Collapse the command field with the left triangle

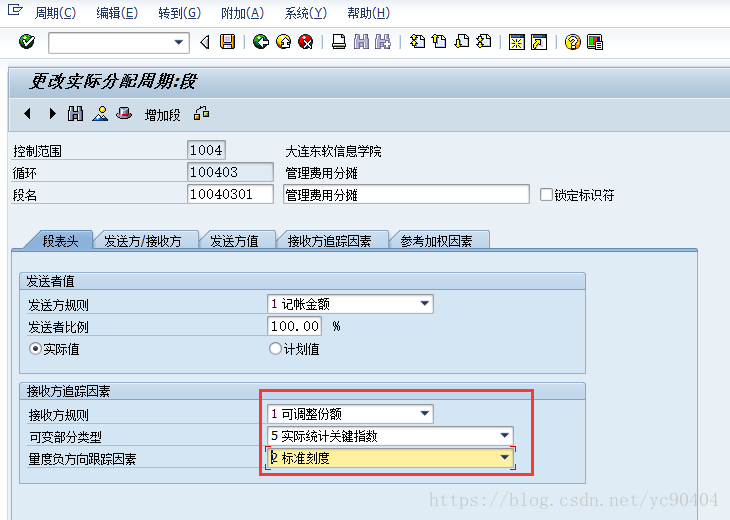tap(205, 42)
